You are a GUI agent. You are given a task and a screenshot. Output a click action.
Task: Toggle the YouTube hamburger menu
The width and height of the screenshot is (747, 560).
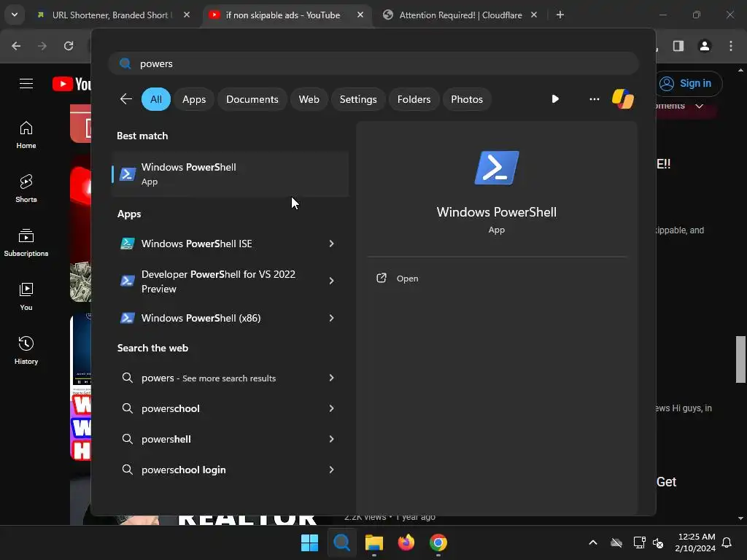coord(26,84)
